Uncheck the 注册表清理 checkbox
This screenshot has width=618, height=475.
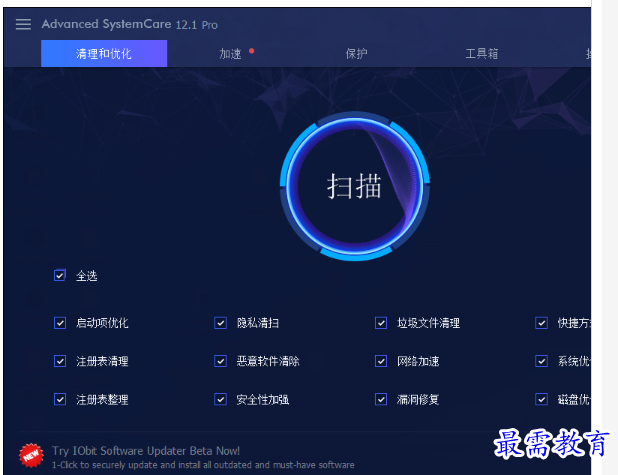60,361
